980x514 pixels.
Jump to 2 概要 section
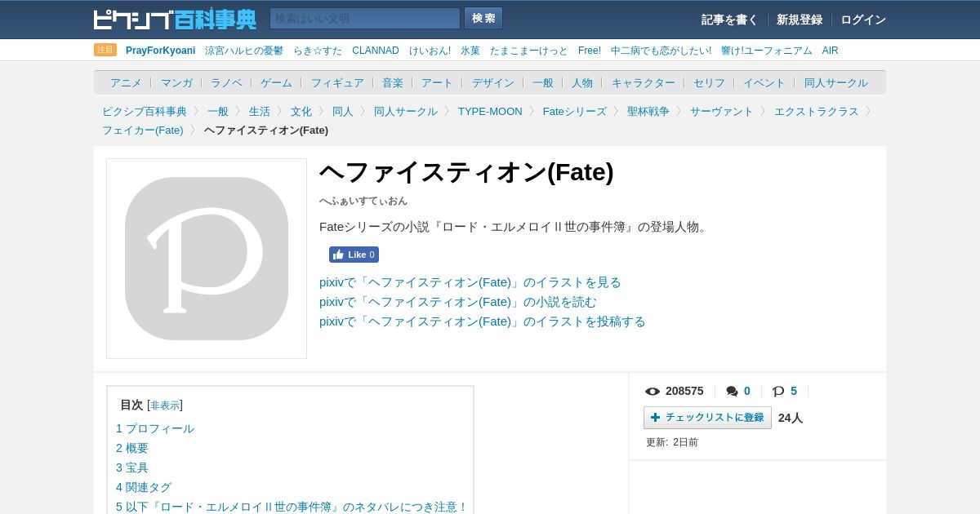pyautogui.click(x=132, y=448)
